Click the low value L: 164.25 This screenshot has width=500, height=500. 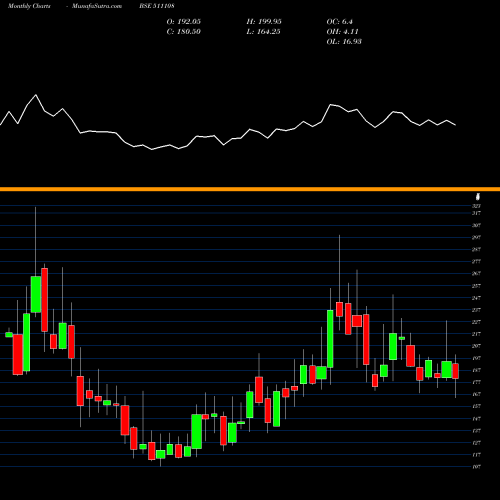[x=263, y=32]
